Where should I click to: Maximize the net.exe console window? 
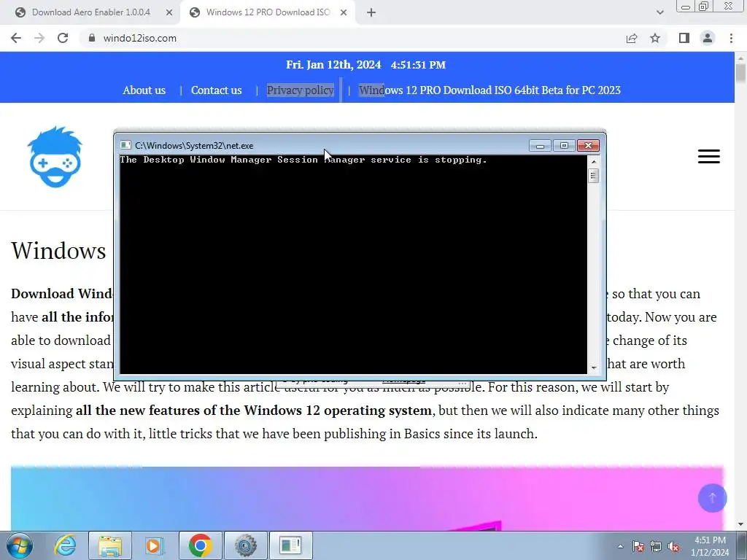pos(564,145)
